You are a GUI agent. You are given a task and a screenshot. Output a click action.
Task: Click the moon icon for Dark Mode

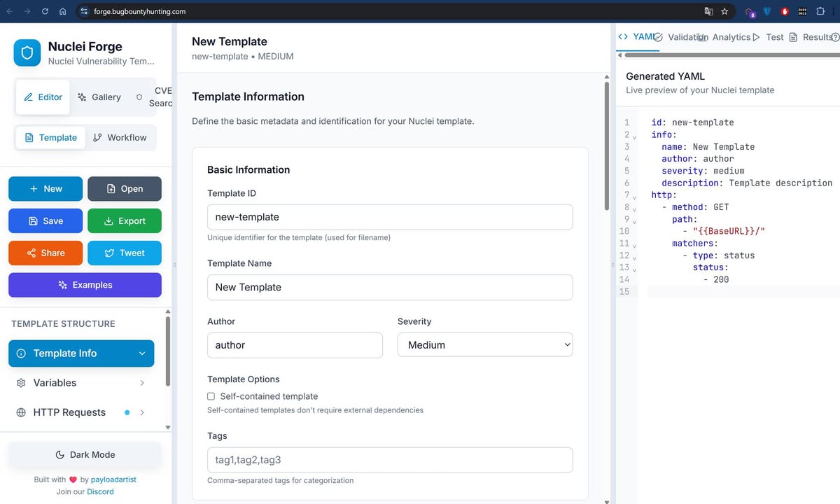[60, 454]
